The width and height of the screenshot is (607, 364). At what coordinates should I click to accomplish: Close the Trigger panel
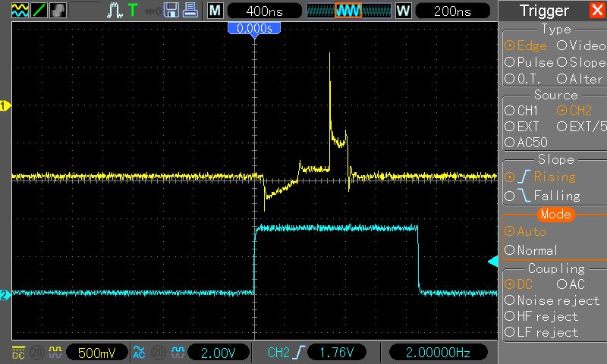click(x=596, y=11)
